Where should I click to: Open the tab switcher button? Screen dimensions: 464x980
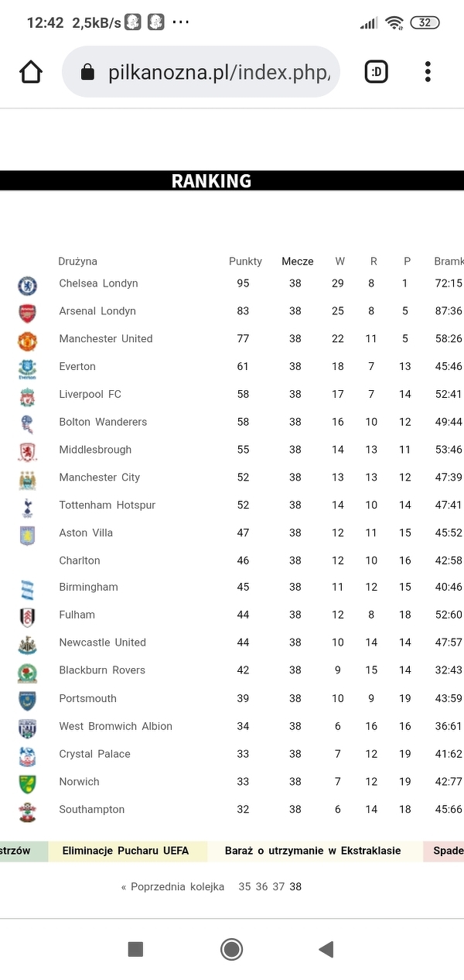376,72
